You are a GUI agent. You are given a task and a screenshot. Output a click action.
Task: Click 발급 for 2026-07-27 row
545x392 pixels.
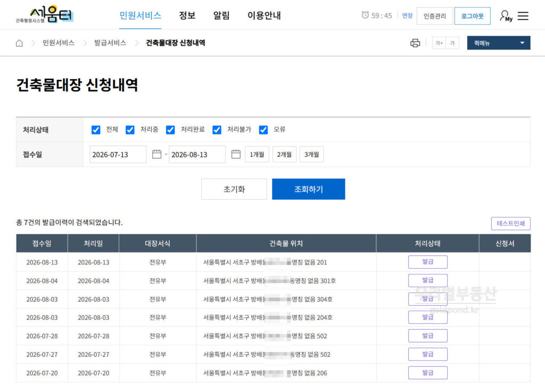pyautogui.click(x=427, y=354)
